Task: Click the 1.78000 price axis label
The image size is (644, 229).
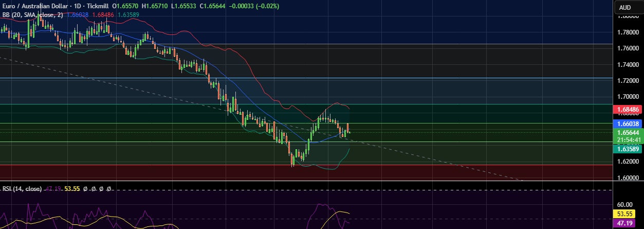Action: click(x=628, y=32)
